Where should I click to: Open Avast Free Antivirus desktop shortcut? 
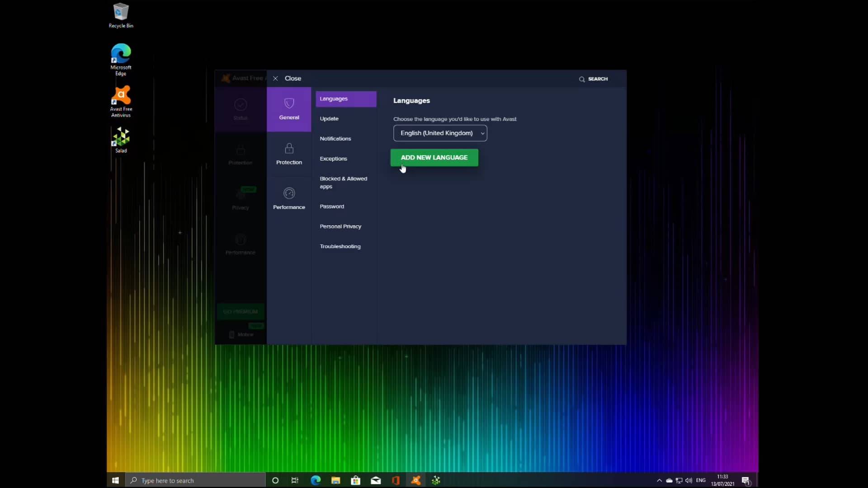(121, 101)
